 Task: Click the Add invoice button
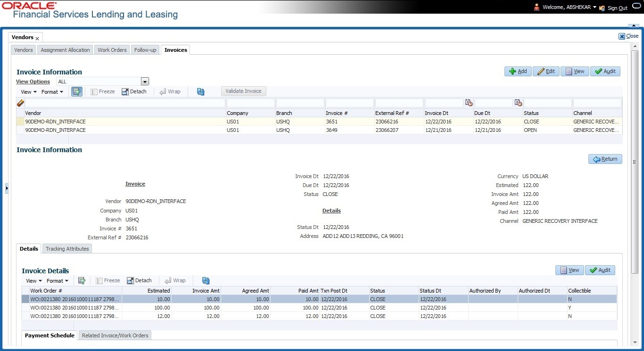click(x=518, y=71)
